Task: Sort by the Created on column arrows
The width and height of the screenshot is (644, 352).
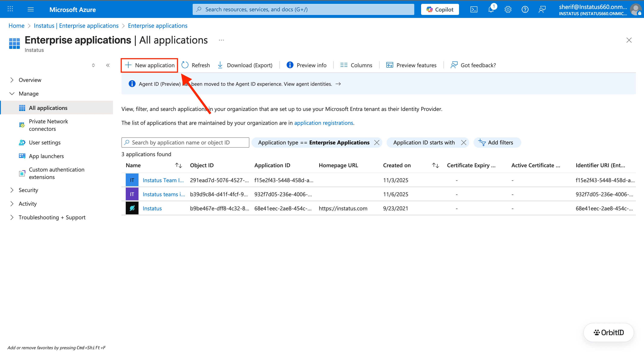Action: [436, 165]
